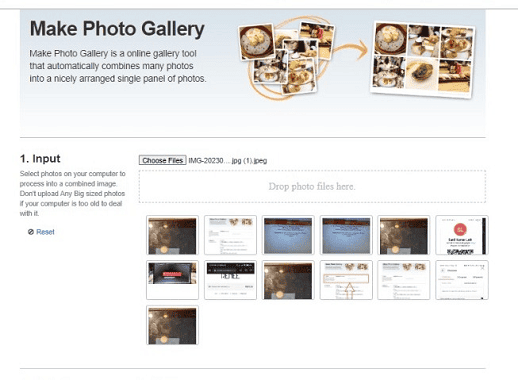This screenshot has width=518, height=380.
Task: Select dark room thumbnail in second row
Action: tap(288, 280)
